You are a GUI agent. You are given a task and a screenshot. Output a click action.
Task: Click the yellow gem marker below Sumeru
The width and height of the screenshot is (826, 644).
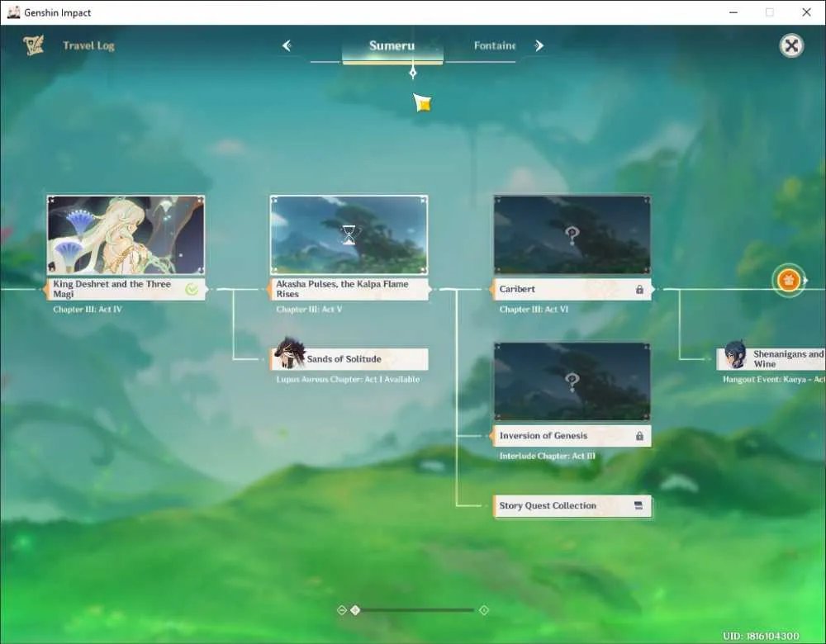(x=422, y=102)
